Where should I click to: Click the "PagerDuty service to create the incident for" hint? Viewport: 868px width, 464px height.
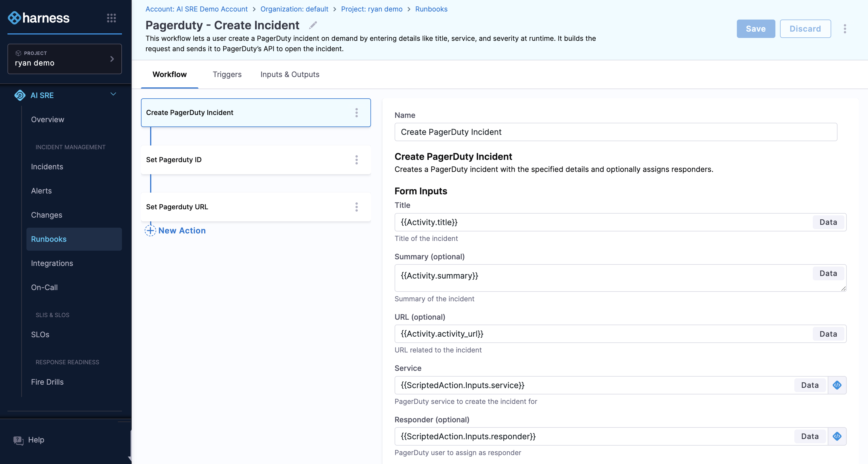pos(466,402)
